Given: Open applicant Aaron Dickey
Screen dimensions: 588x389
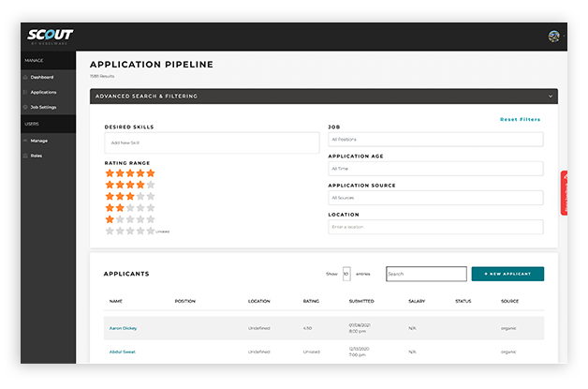Looking at the screenshot, I should [x=123, y=328].
